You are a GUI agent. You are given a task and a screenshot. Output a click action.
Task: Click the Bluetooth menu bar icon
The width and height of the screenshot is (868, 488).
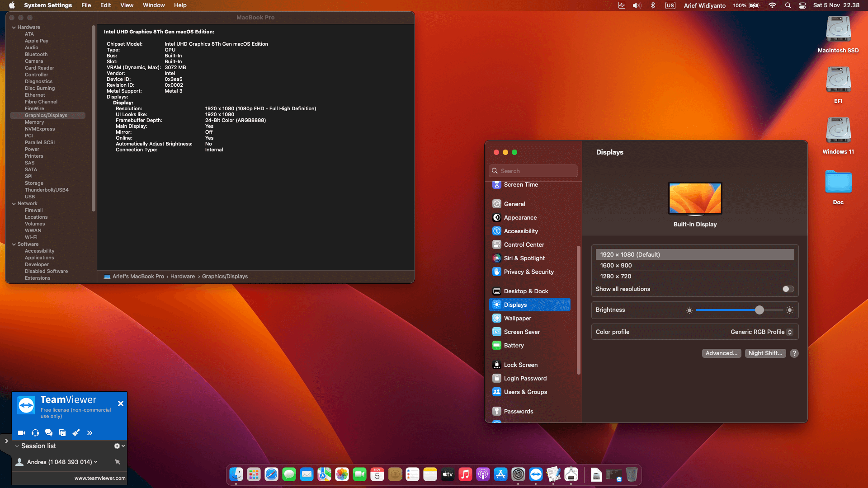click(653, 5)
